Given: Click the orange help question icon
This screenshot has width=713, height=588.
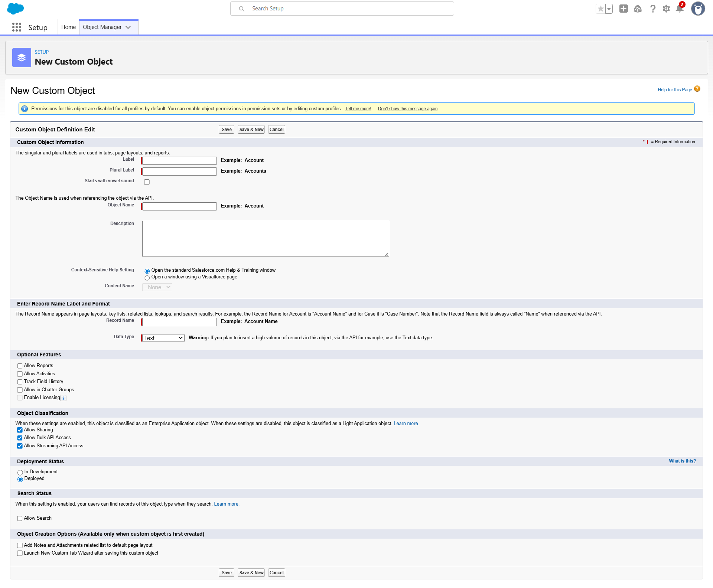Looking at the screenshot, I should 697,89.
